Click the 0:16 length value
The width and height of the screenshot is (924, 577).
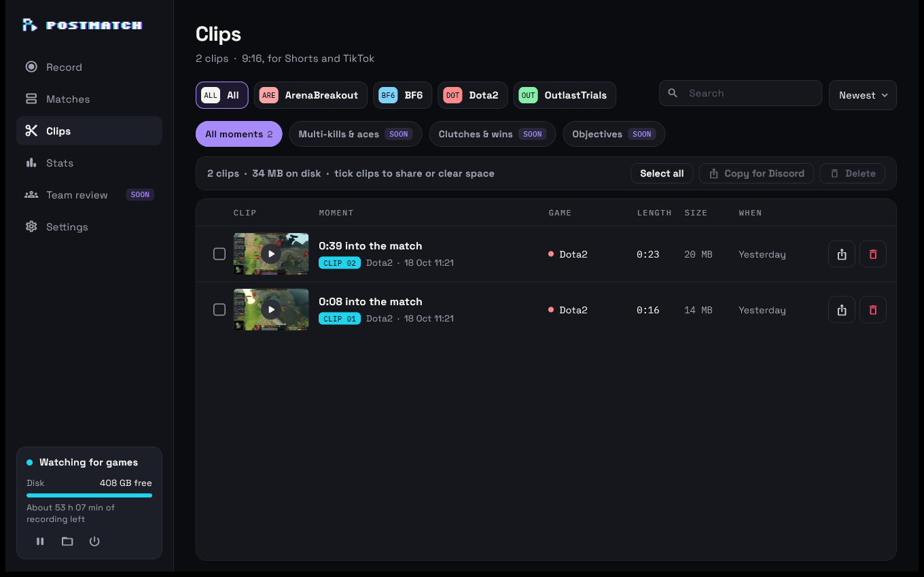click(648, 310)
